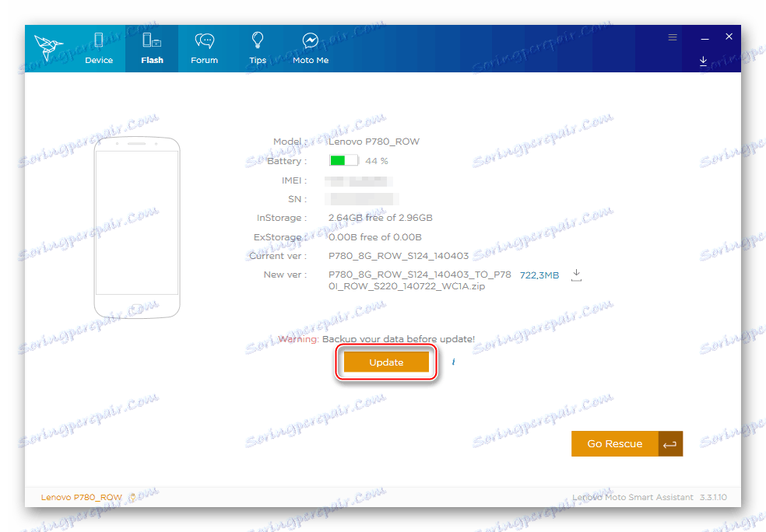
Task: Open the download manager arrow icon
Action: coord(703,61)
